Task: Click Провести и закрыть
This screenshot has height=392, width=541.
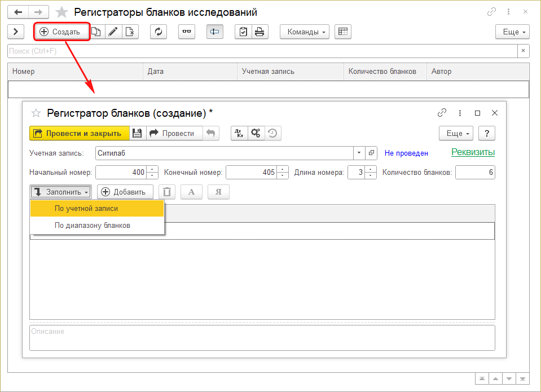Action: click(80, 133)
